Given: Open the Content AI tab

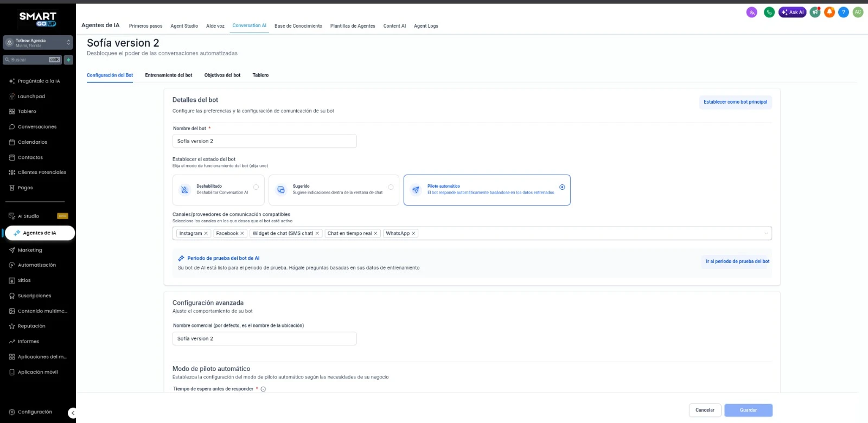Looking at the screenshot, I should tap(394, 26).
